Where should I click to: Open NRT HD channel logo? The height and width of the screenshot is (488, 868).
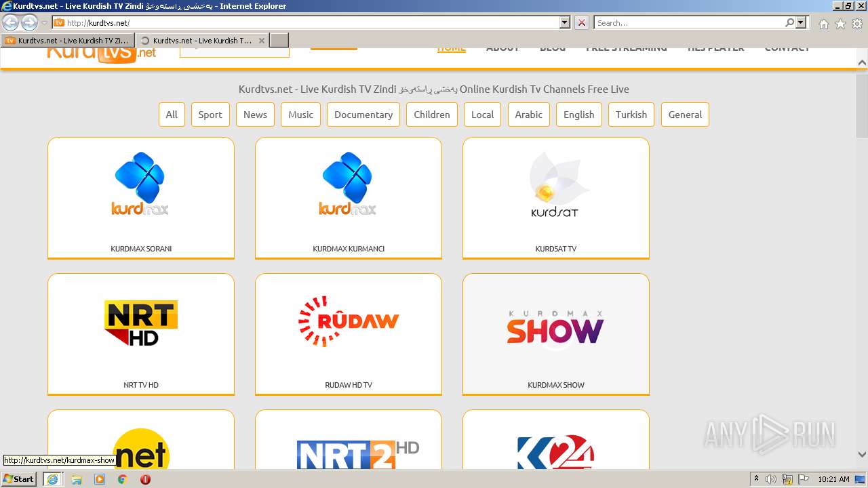click(141, 323)
